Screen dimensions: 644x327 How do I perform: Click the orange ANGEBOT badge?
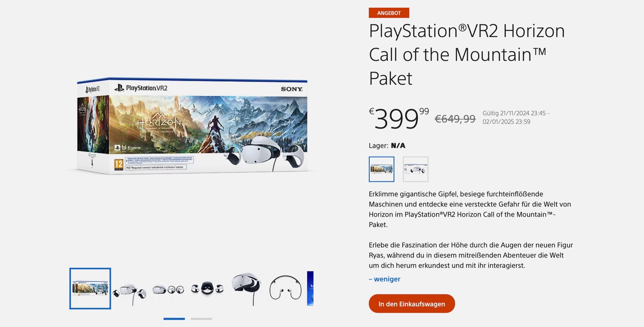pos(389,13)
